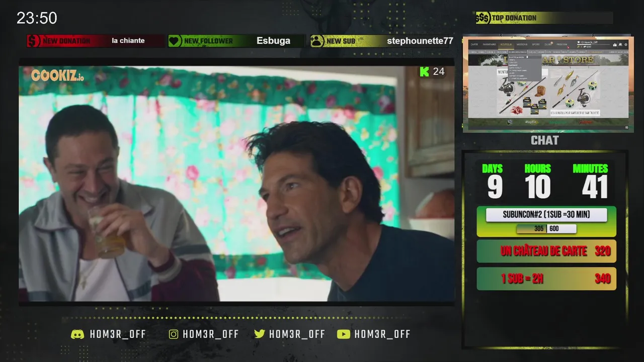Click the YouTube HOM3R_OFF handle
Image resolution: width=644 pixels, height=362 pixels.
[382, 334]
